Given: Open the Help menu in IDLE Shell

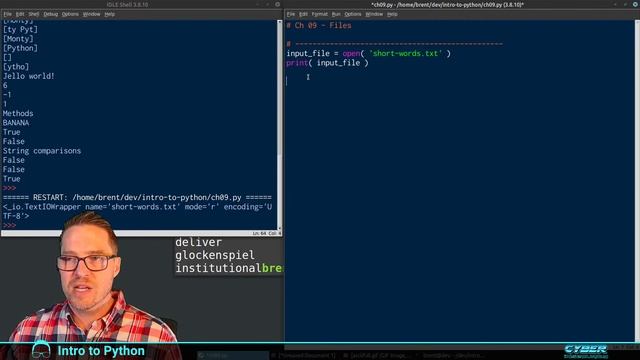Looking at the screenshot, I should coord(109,14).
